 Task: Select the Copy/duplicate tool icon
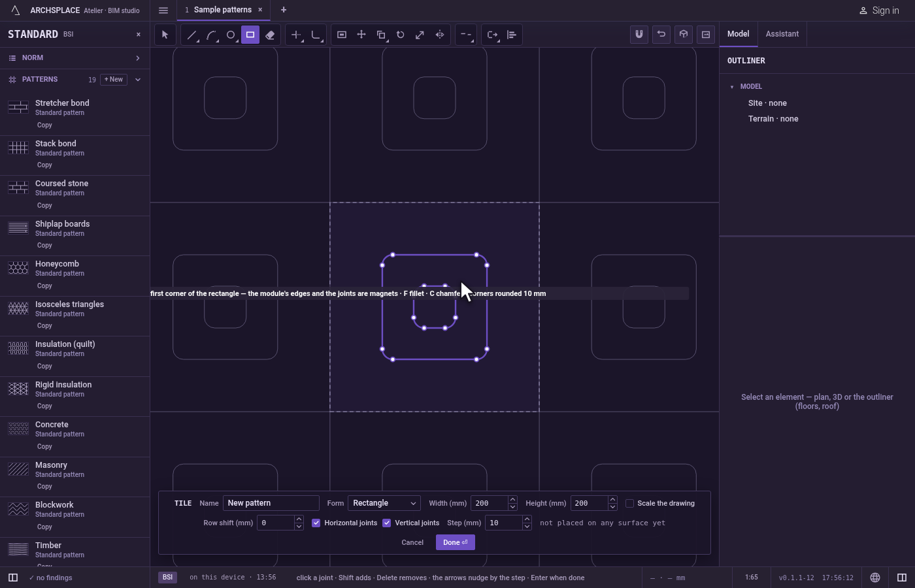pos(381,35)
